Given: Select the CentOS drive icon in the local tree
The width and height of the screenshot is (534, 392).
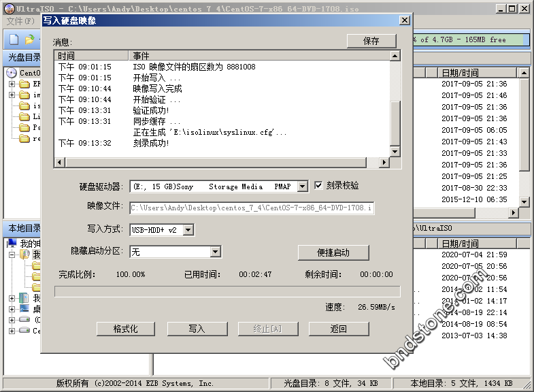Looking at the screenshot, I should (24, 330).
